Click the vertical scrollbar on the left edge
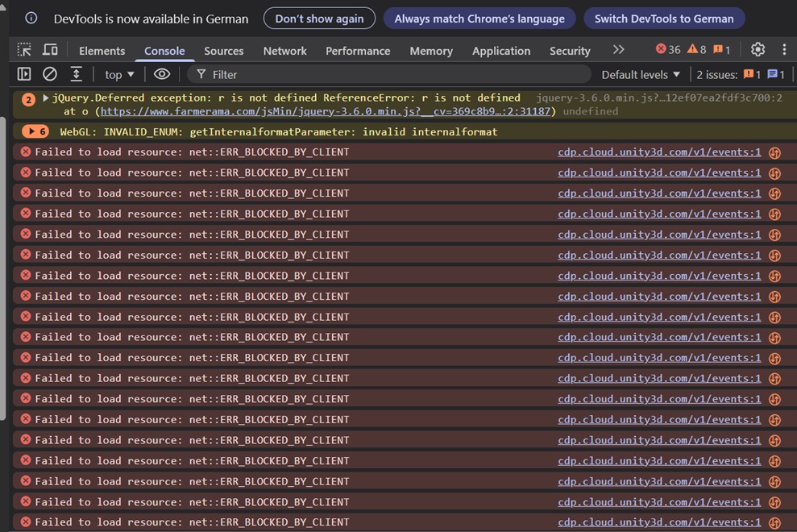This screenshot has width=797, height=532. point(3,268)
